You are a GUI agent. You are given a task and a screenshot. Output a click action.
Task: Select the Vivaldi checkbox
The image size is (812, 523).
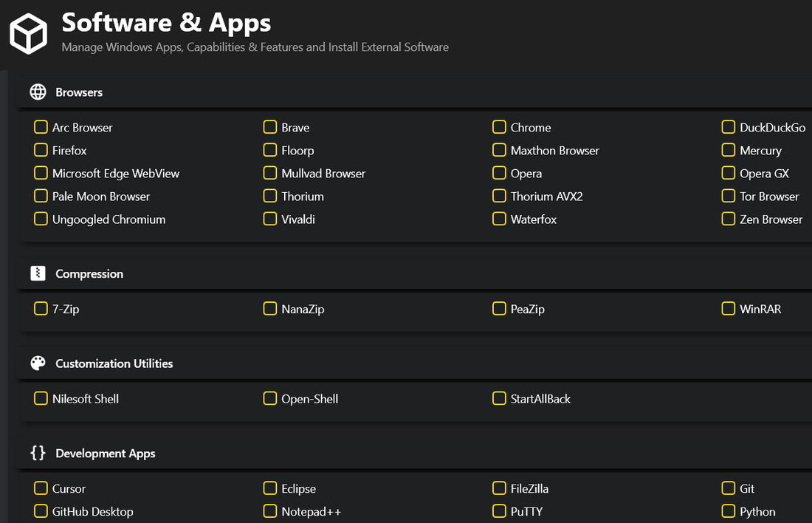coord(269,219)
